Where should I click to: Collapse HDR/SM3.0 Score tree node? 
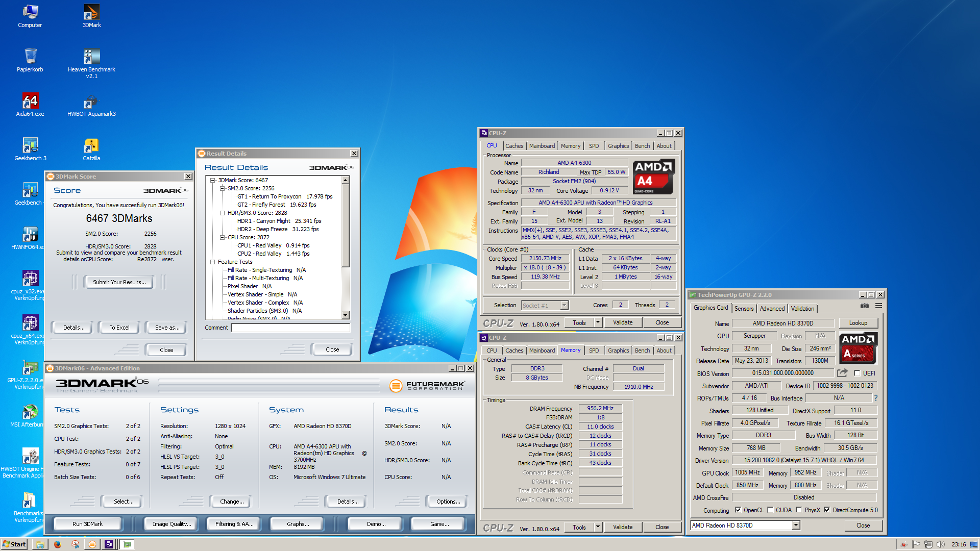click(x=222, y=213)
